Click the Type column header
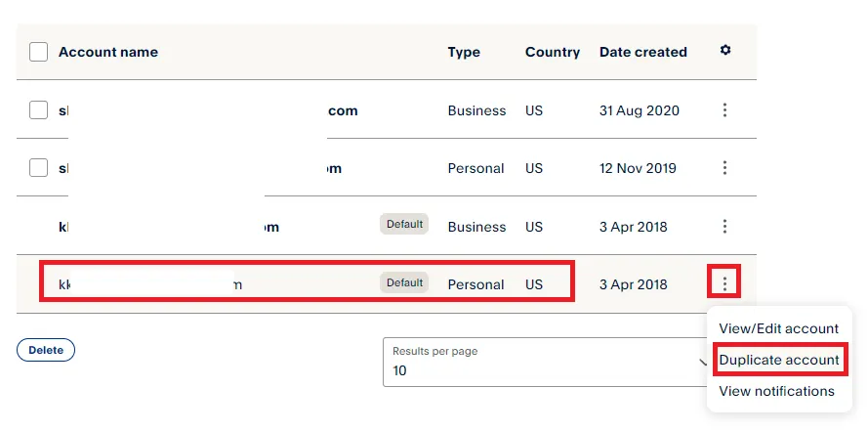The image size is (868, 431). (x=464, y=52)
